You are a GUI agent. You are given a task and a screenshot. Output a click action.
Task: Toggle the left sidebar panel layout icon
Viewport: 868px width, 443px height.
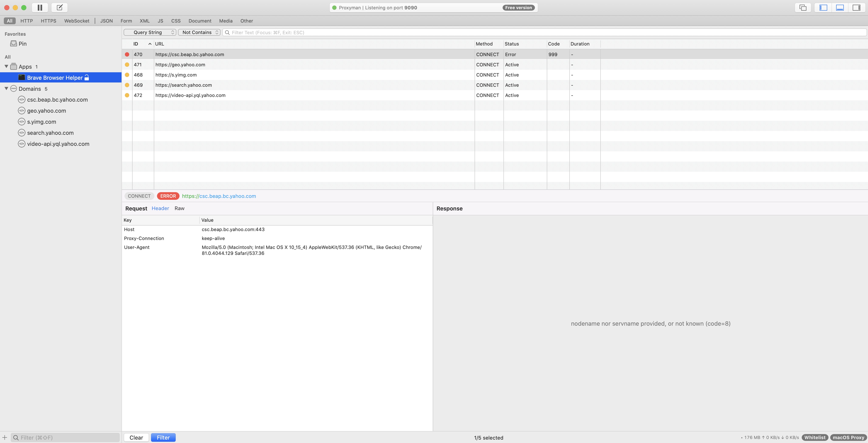[823, 7]
